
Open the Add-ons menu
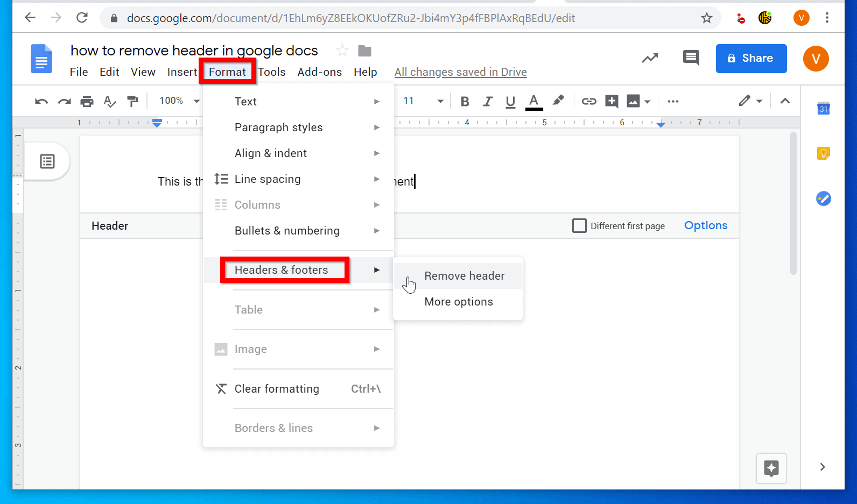(x=320, y=72)
